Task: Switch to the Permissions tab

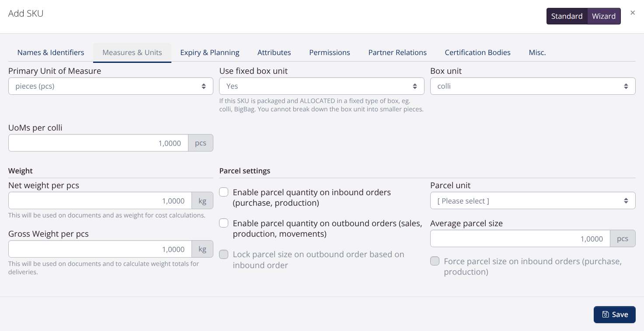Action: [x=329, y=52]
